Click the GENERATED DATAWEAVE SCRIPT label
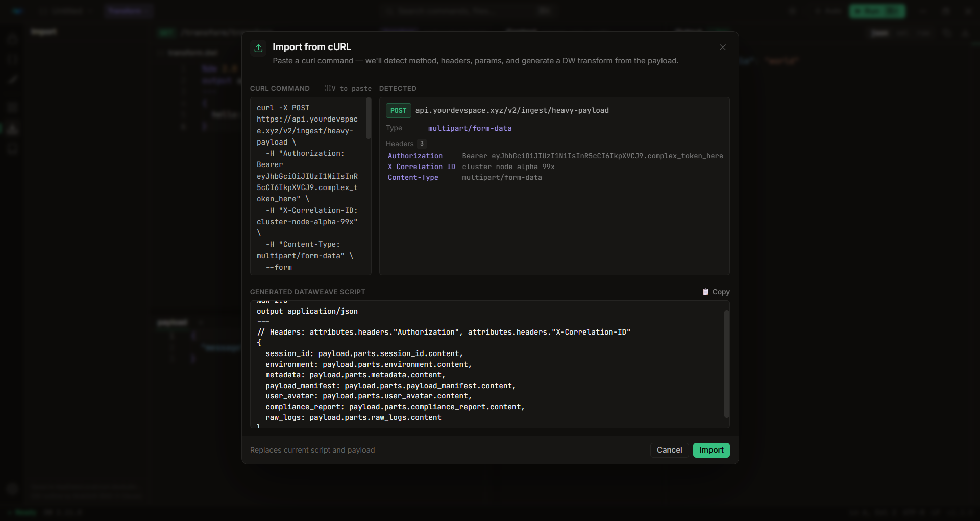This screenshot has width=980, height=521. [x=308, y=292]
